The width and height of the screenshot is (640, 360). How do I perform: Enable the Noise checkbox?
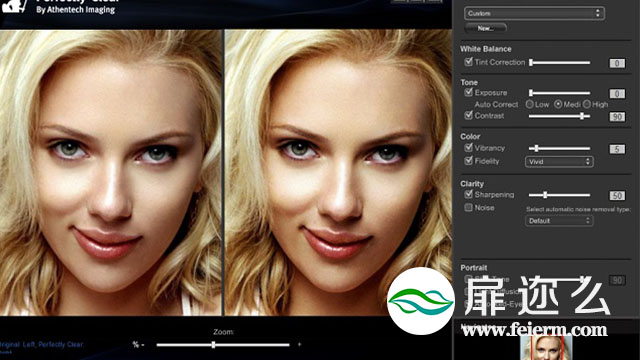(x=469, y=207)
